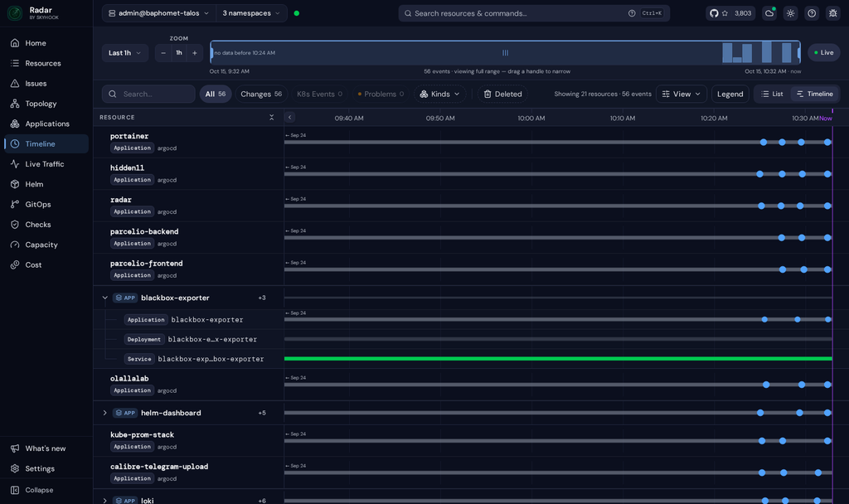
Task: Select the olallalab application row
Action: [188, 385]
